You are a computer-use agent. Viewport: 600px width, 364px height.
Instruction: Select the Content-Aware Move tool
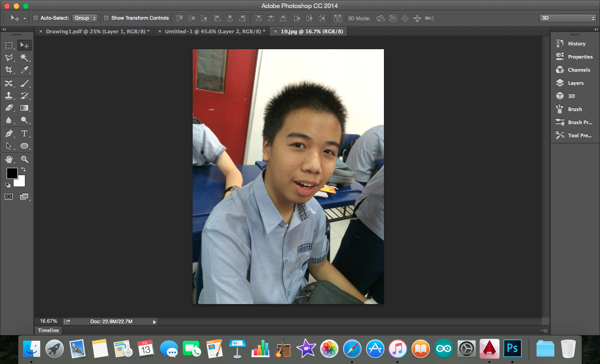click(9, 83)
